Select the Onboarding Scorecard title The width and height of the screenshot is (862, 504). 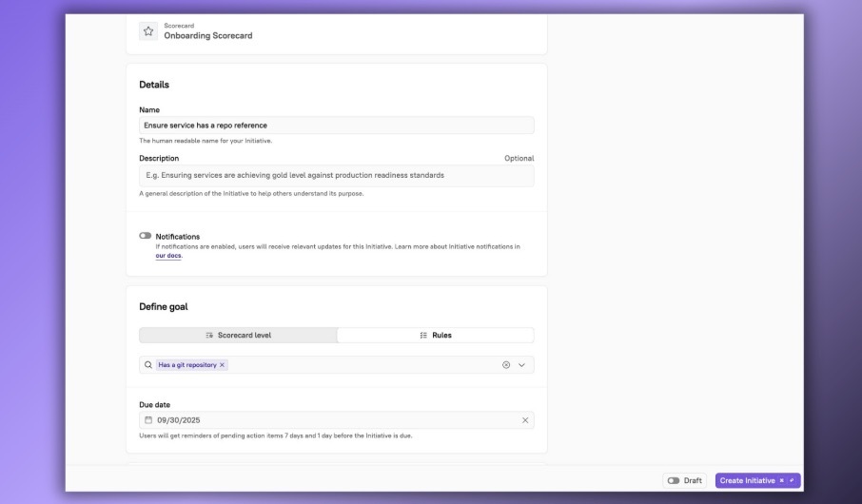click(208, 36)
